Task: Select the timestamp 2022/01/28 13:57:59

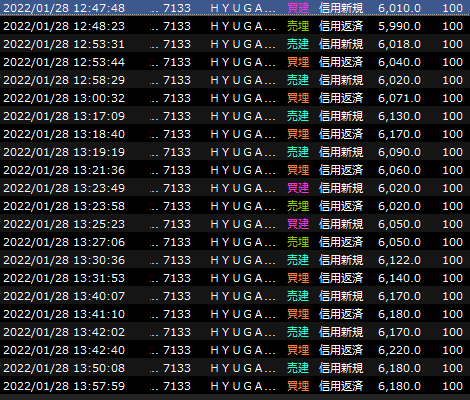Action: 64,386
